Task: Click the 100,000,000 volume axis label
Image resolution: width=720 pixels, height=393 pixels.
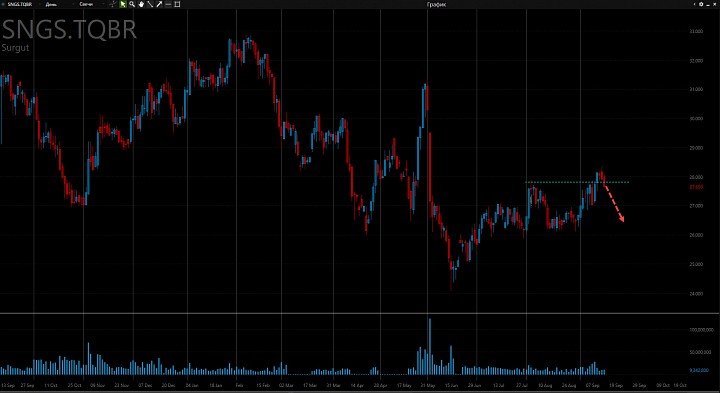Action: tap(701, 330)
